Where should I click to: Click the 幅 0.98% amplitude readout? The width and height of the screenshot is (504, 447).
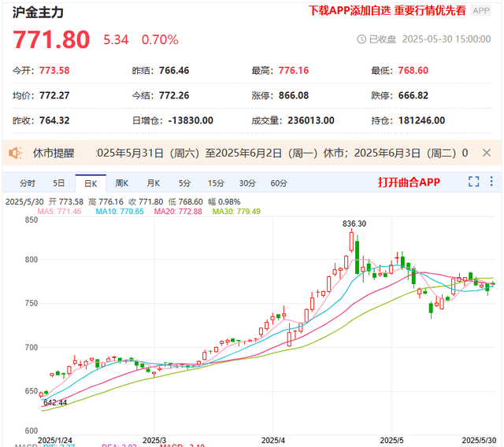224,202
